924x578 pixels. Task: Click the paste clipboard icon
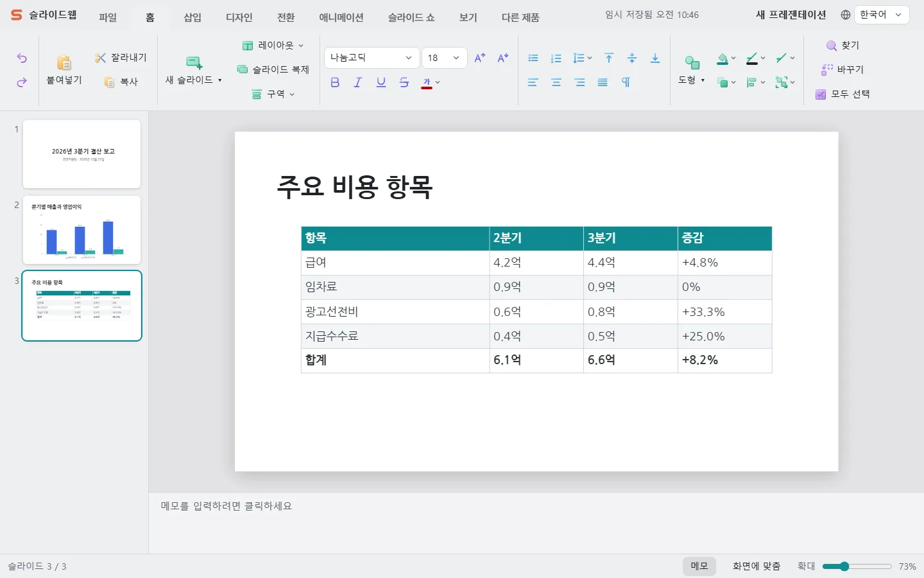tap(64, 62)
